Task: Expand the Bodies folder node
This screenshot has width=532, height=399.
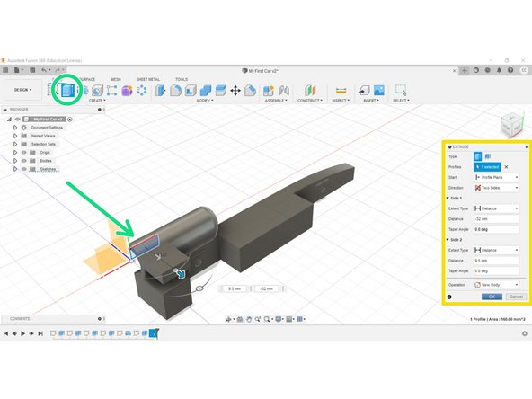Action: (15, 161)
